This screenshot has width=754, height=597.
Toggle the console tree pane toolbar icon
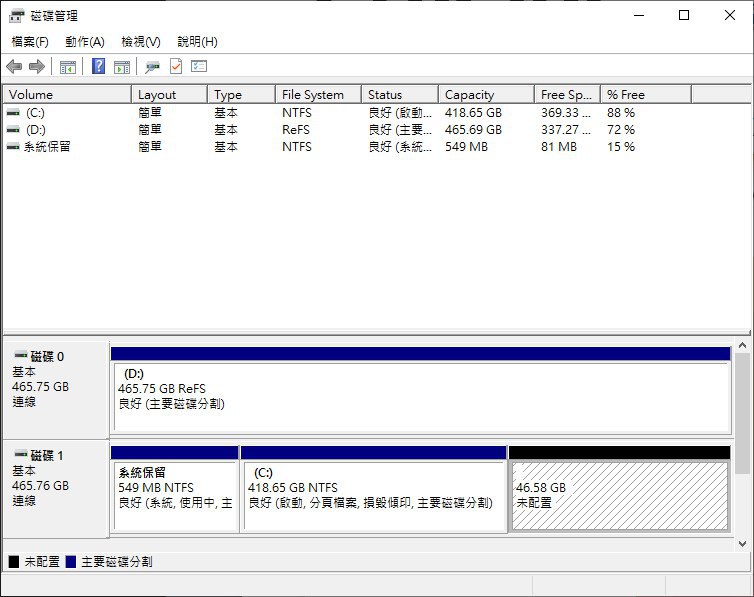(68, 67)
